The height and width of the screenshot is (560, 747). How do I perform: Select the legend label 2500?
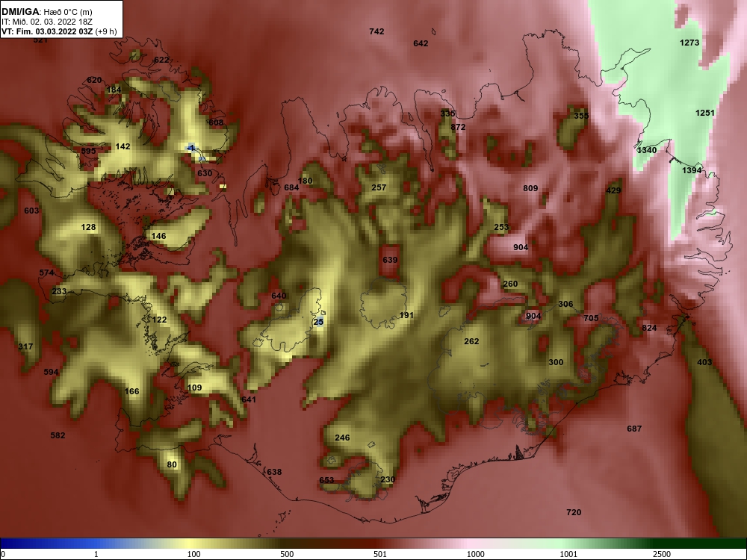pos(662,554)
